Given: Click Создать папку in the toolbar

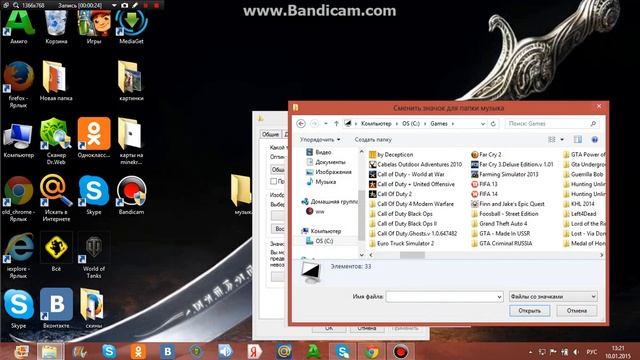Looking at the screenshot, I should (373, 140).
